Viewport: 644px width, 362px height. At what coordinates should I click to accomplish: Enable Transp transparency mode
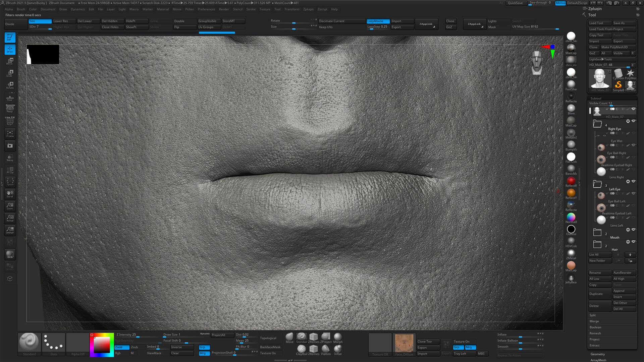(10, 158)
